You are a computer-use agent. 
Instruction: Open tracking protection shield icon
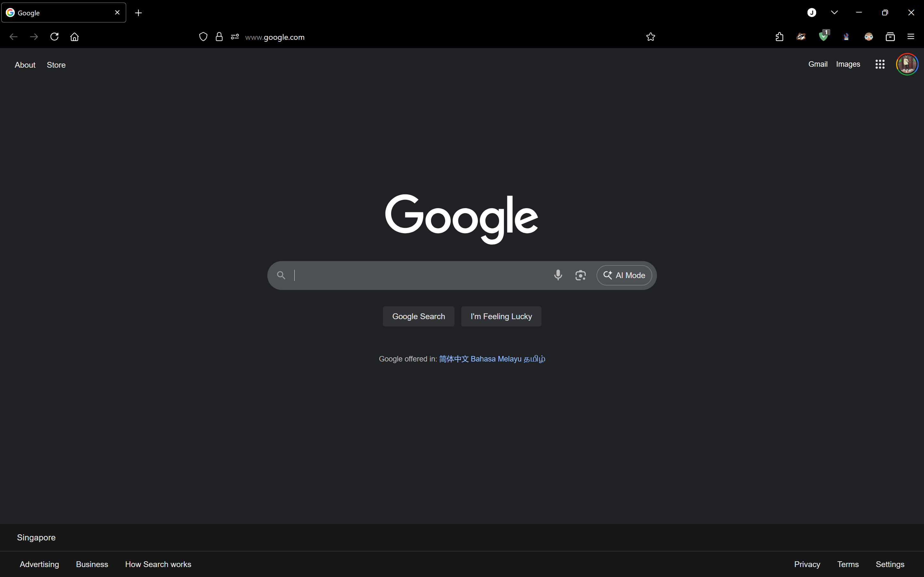[x=203, y=37]
